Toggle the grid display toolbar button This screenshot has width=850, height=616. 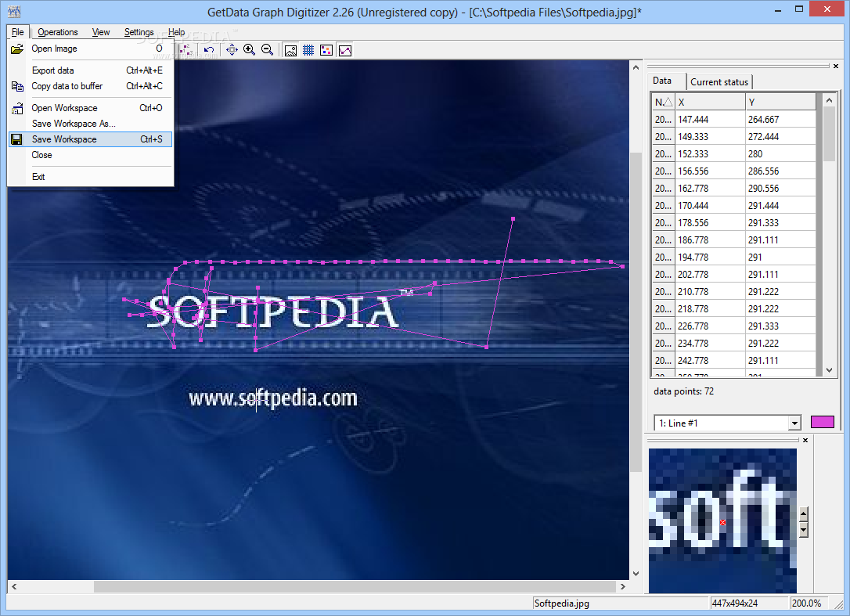(x=308, y=50)
